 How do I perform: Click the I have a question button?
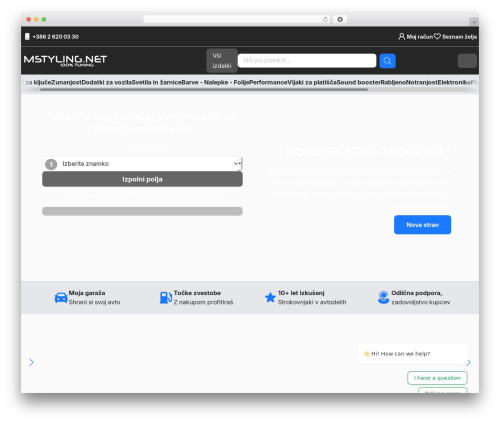click(x=437, y=378)
